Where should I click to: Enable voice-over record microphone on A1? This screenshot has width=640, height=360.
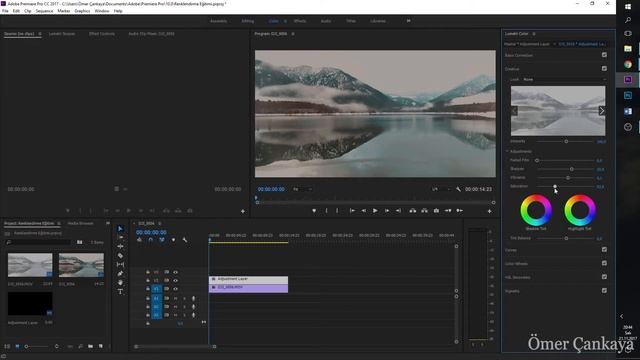[193, 298]
